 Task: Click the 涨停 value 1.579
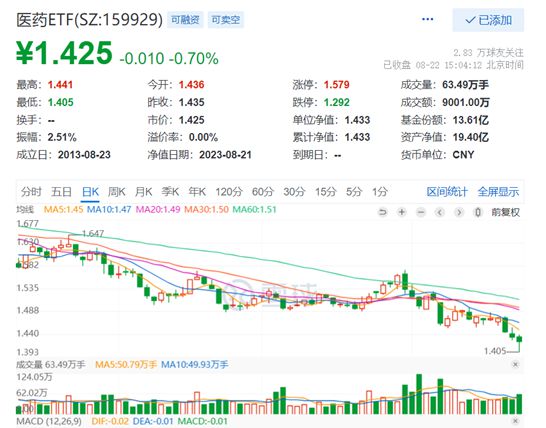pyautogui.click(x=337, y=85)
